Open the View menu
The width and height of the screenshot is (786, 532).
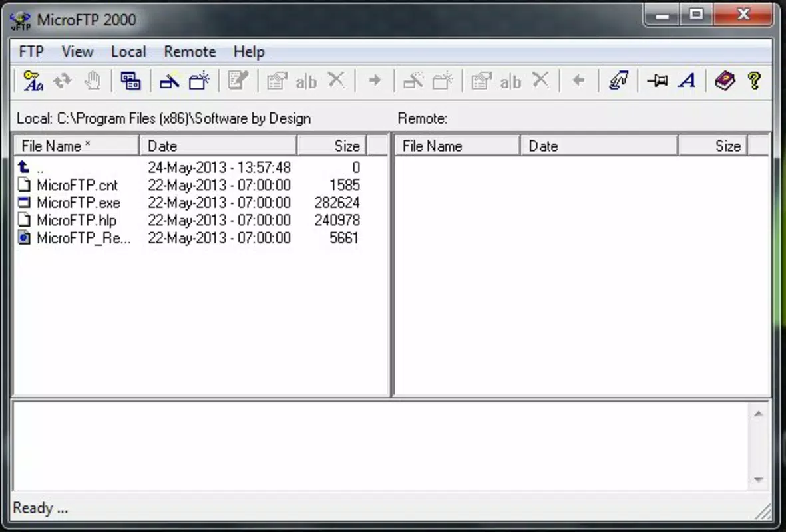pyautogui.click(x=77, y=51)
